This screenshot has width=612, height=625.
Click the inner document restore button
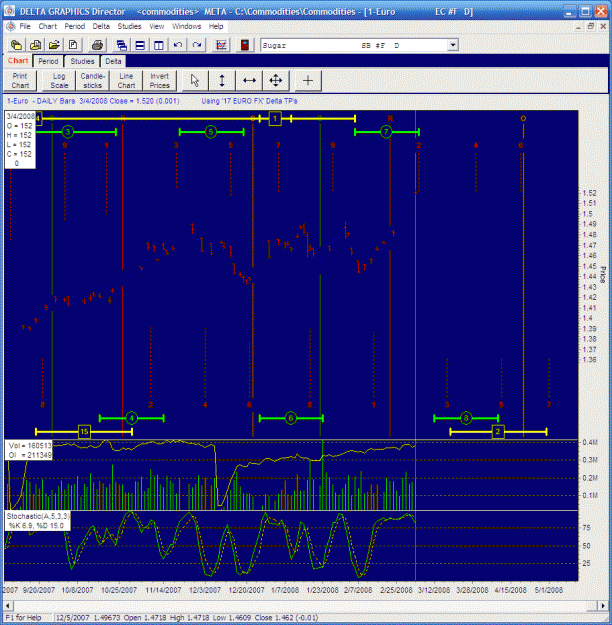(x=591, y=26)
